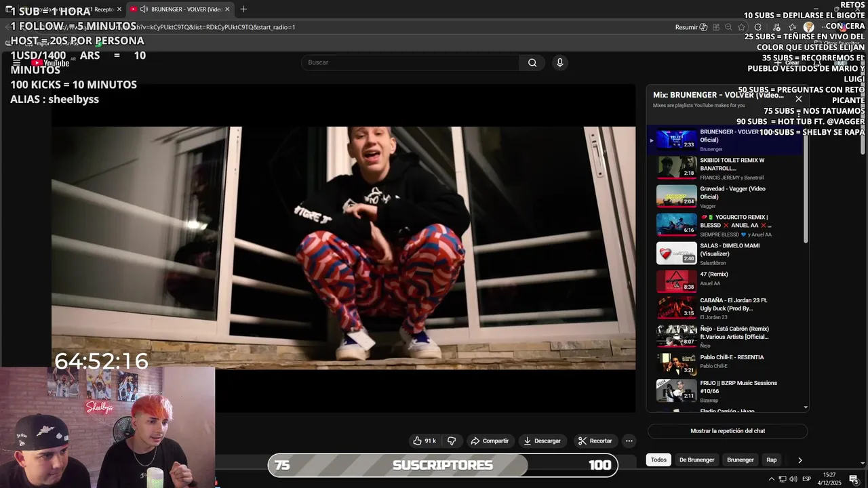Viewport: 868px width, 488px height.
Task: Select the De Brunenger filter chip
Action: 696,460
